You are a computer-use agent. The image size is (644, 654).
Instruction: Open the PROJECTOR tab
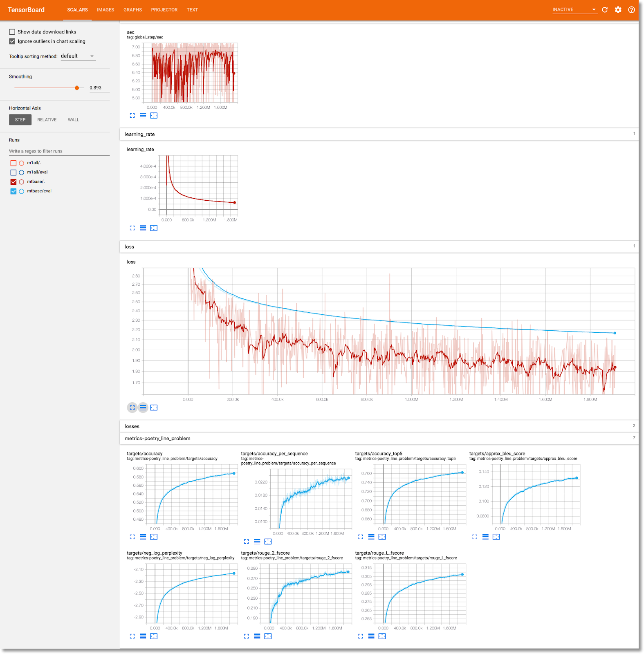click(x=164, y=10)
